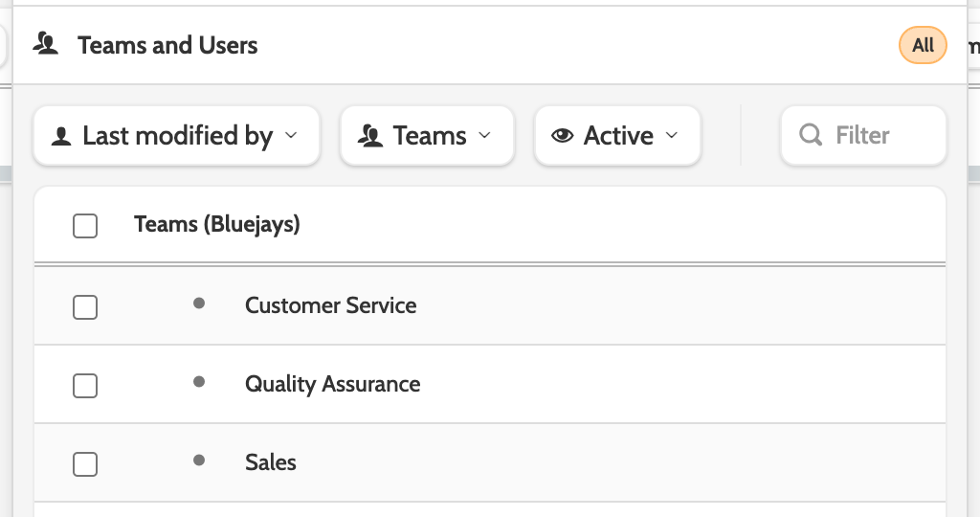Click the eye icon in Active filter

(x=563, y=136)
